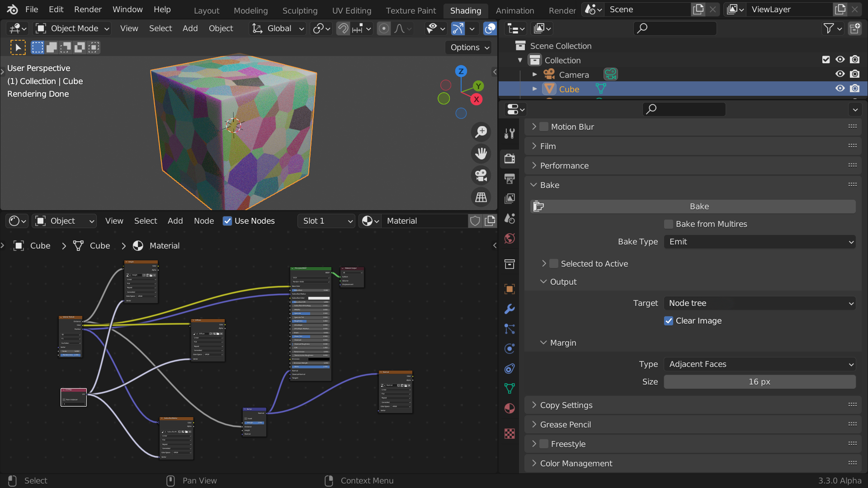
Task: Toggle the Use Nodes checkbox
Action: coord(227,221)
